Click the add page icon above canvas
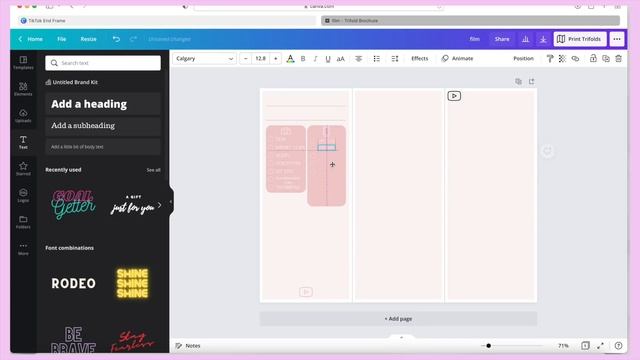Viewport: 640px width, 360px height. (x=531, y=82)
